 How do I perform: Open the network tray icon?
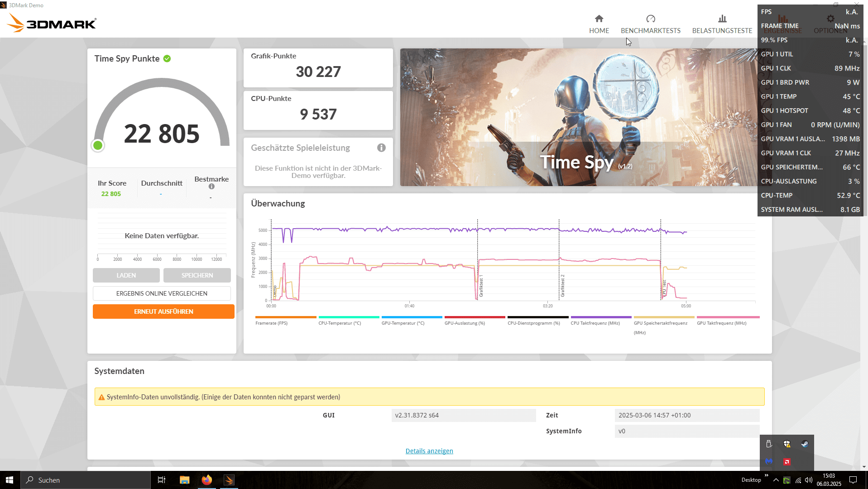(x=798, y=480)
